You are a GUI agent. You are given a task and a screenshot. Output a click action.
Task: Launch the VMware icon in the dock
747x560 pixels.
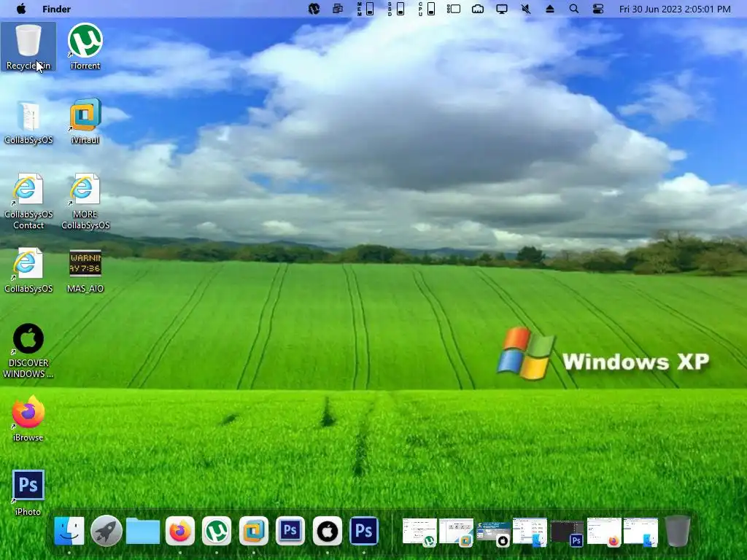(253, 531)
